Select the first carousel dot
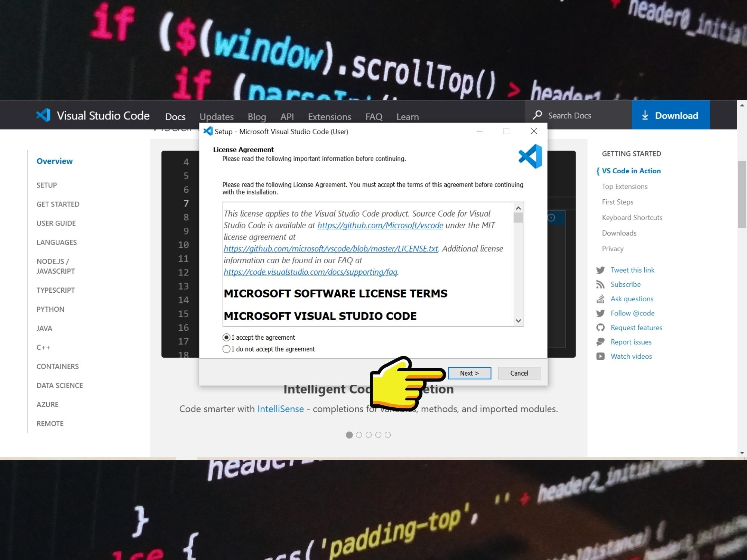 pyautogui.click(x=349, y=435)
